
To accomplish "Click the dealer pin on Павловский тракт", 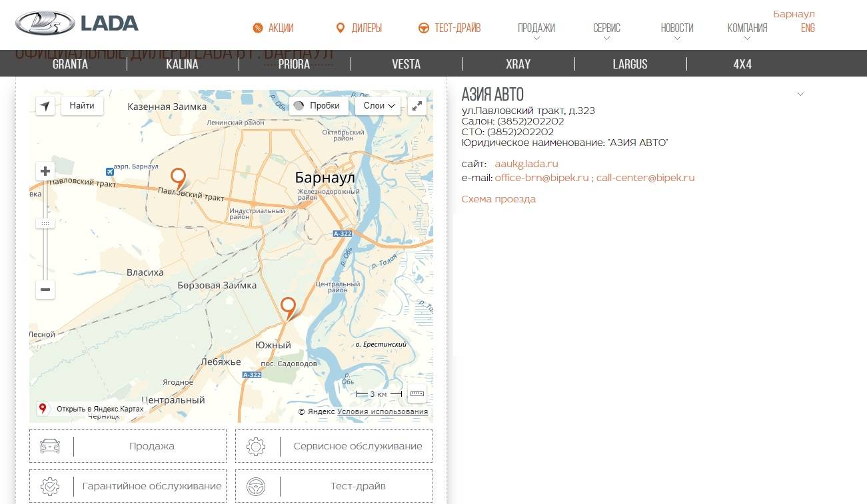I will click(x=178, y=178).
